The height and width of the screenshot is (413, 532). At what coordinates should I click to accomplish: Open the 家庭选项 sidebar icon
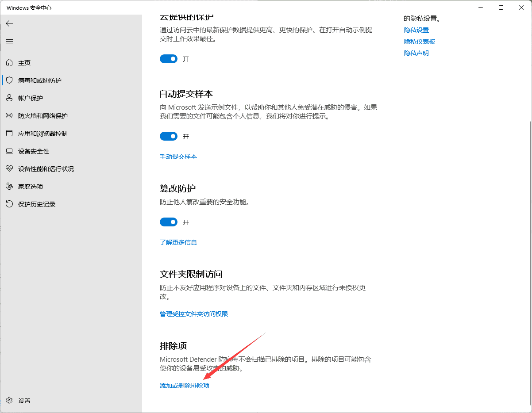(x=9, y=186)
